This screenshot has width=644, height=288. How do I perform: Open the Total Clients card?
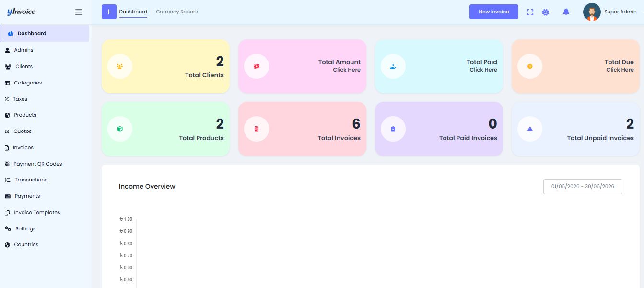(x=165, y=66)
